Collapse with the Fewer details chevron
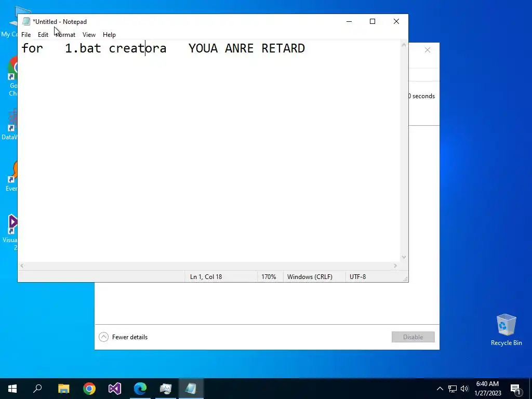 tap(103, 337)
